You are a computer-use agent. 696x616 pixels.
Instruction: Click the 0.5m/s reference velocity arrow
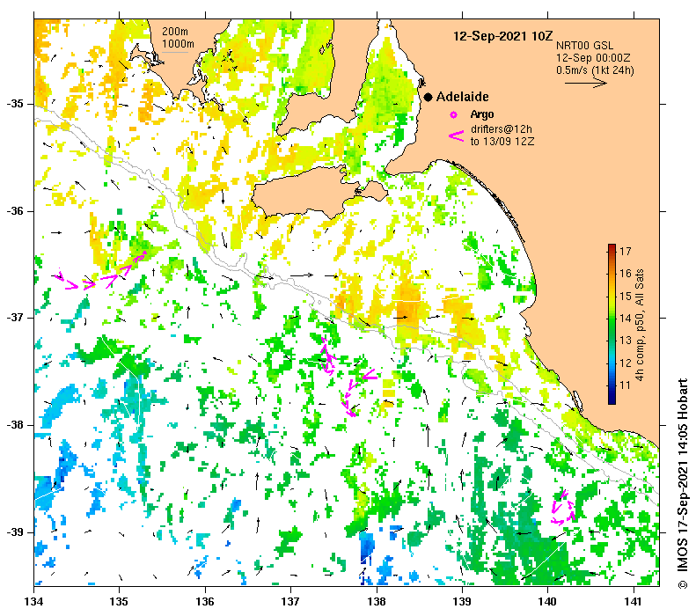click(585, 83)
